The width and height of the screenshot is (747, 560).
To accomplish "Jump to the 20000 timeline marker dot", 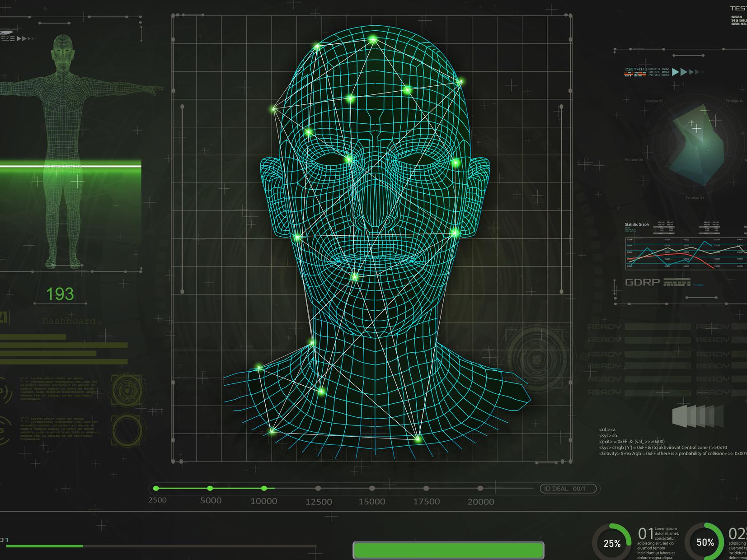I will [x=480, y=488].
